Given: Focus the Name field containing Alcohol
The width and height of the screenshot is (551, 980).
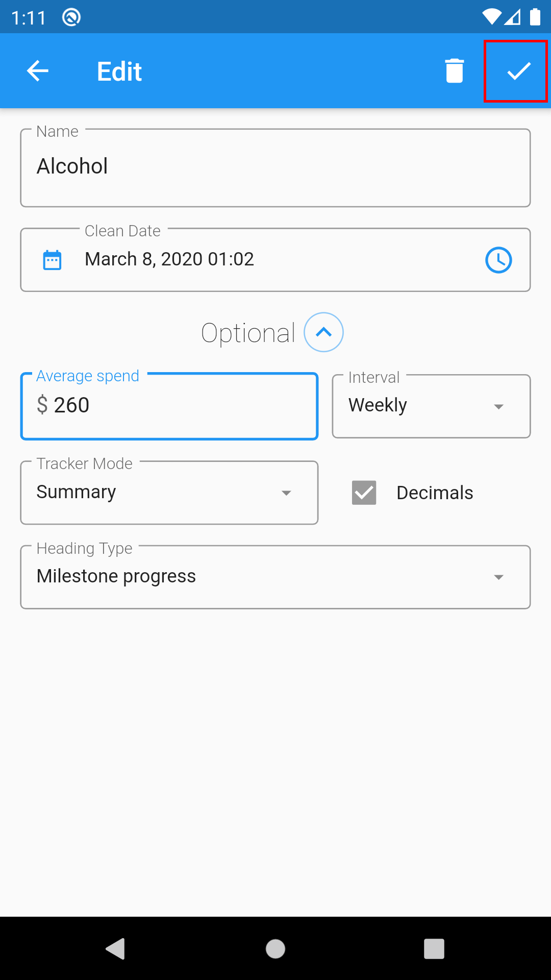Looking at the screenshot, I should 275,167.
